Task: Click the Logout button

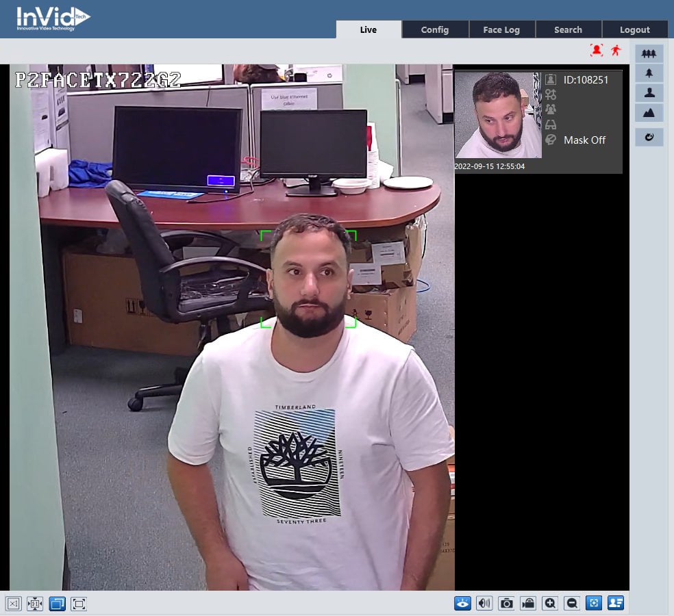Action: (634, 29)
